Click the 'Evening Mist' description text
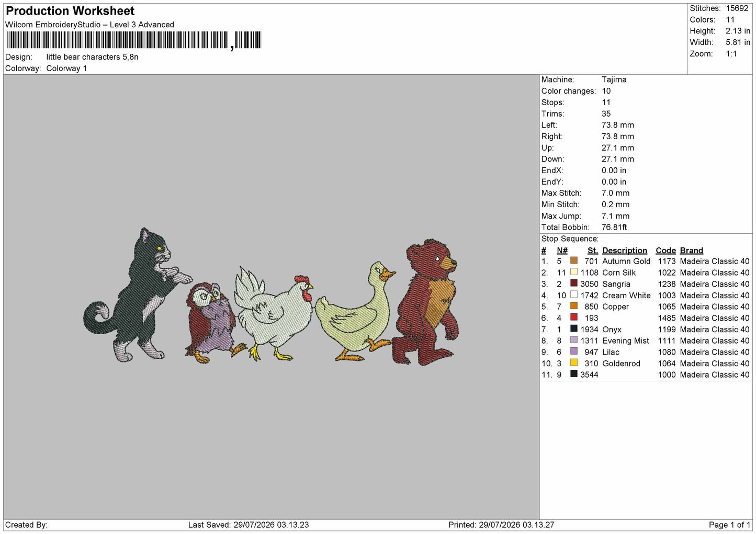Image resolution: width=756 pixels, height=534 pixels. [x=626, y=340]
